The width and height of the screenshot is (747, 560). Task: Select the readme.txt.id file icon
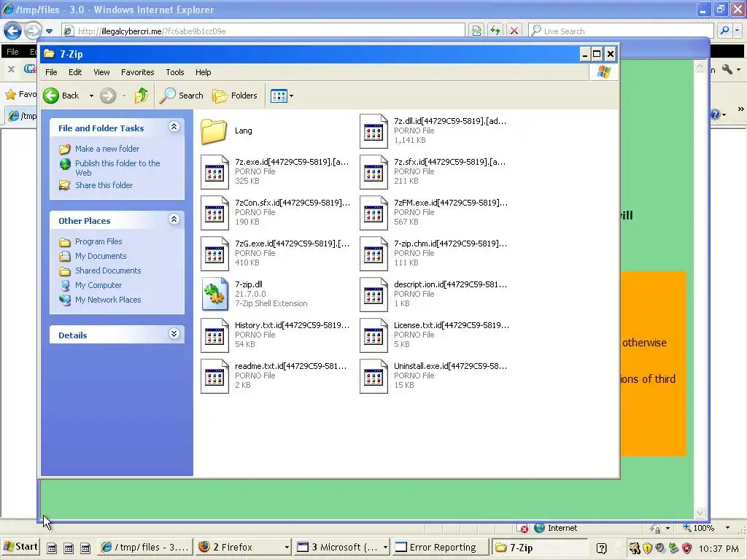[214, 376]
